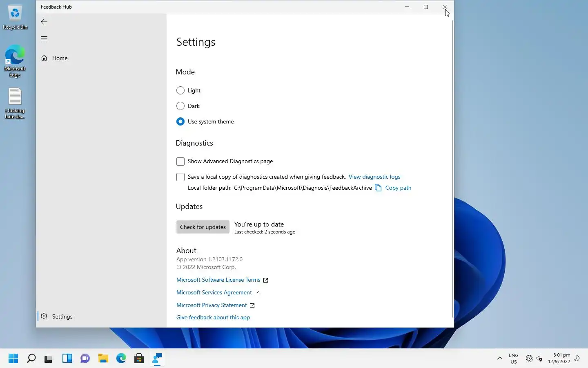This screenshot has height=368, width=588.
Task: Open Microsoft Software License Terms link
Action: pos(218,280)
